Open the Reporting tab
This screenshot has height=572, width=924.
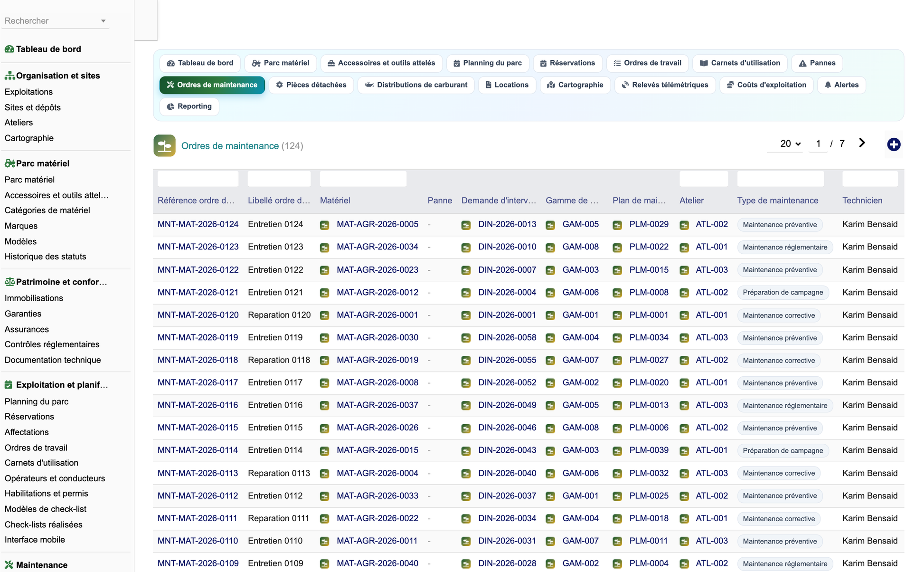tap(189, 106)
